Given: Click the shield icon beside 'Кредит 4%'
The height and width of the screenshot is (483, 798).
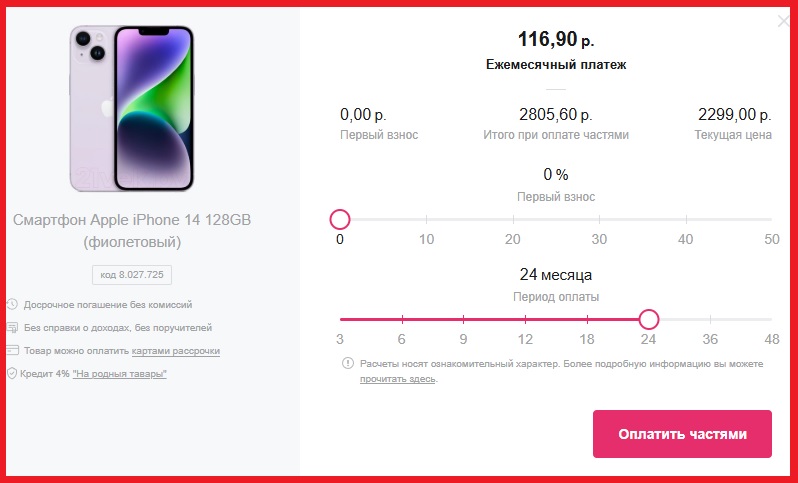Looking at the screenshot, I should click(13, 373).
